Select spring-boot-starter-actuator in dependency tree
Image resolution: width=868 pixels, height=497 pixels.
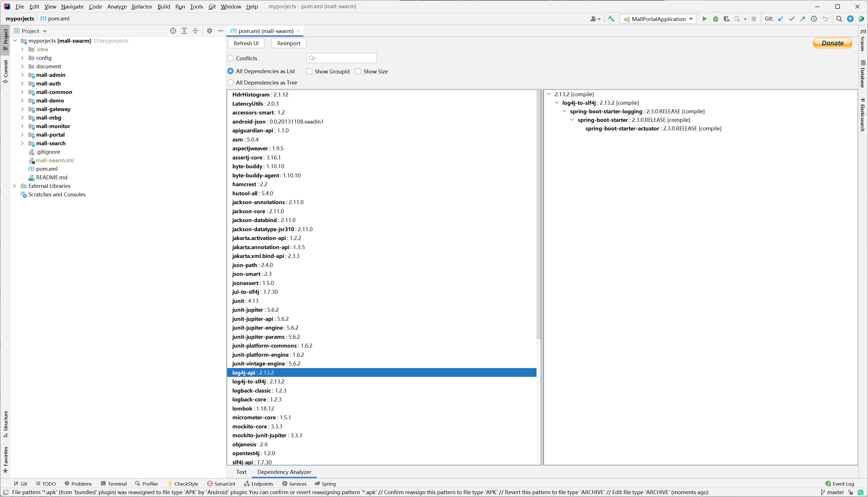tap(653, 128)
